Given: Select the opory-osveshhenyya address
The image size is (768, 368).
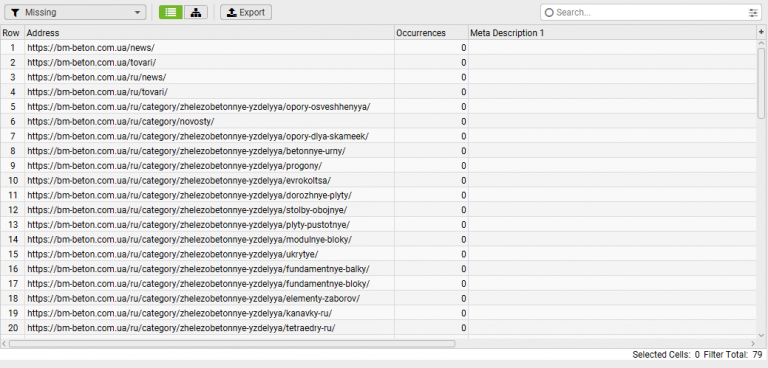Looking at the screenshot, I should click(199, 106).
